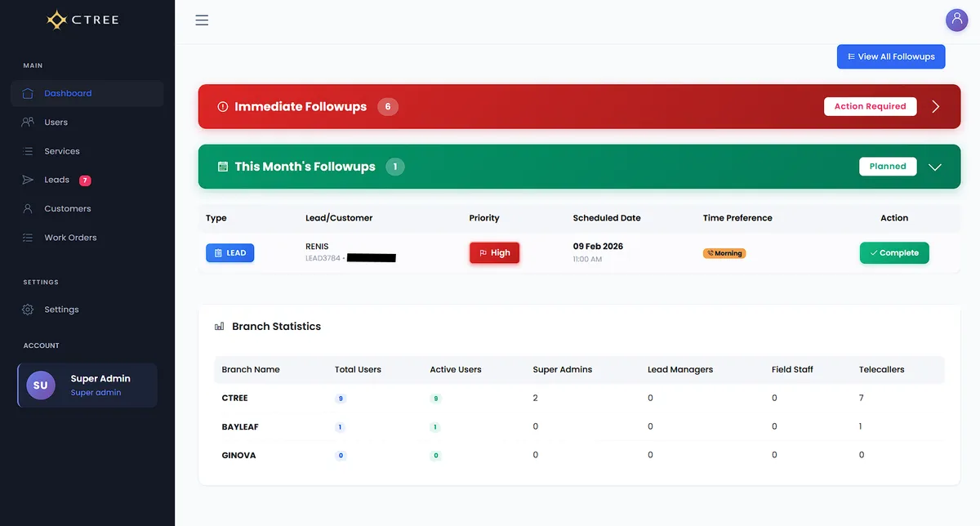The width and height of the screenshot is (980, 526).
Task: Click the Branch Statistics chart icon
Action: [x=219, y=325]
